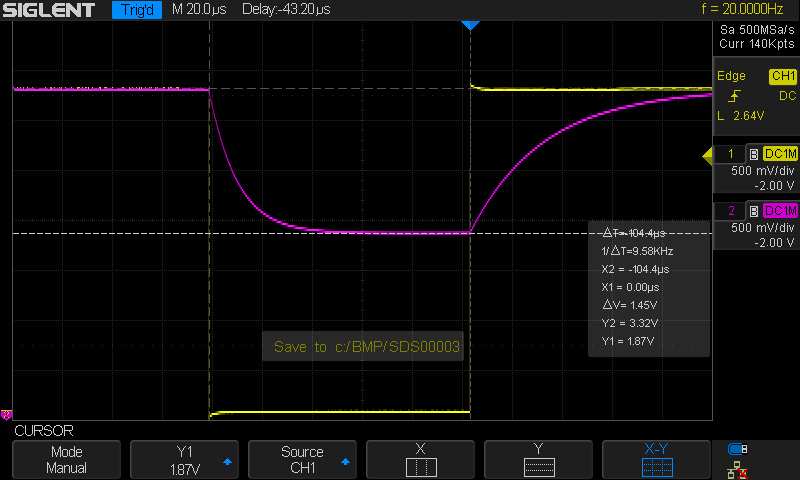Image resolution: width=800 pixels, height=480 pixels.
Task: Click channel 2 bandwidth limit B icon
Action: [754, 211]
